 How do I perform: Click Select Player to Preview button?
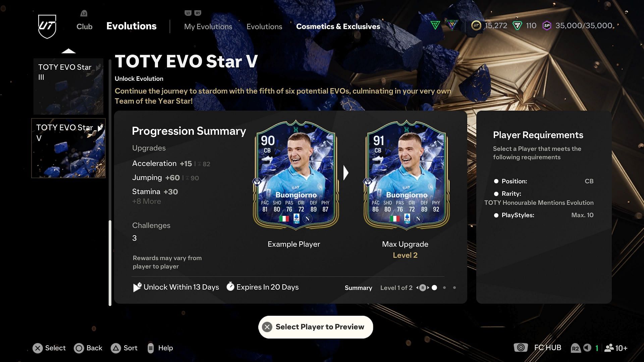click(316, 327)
